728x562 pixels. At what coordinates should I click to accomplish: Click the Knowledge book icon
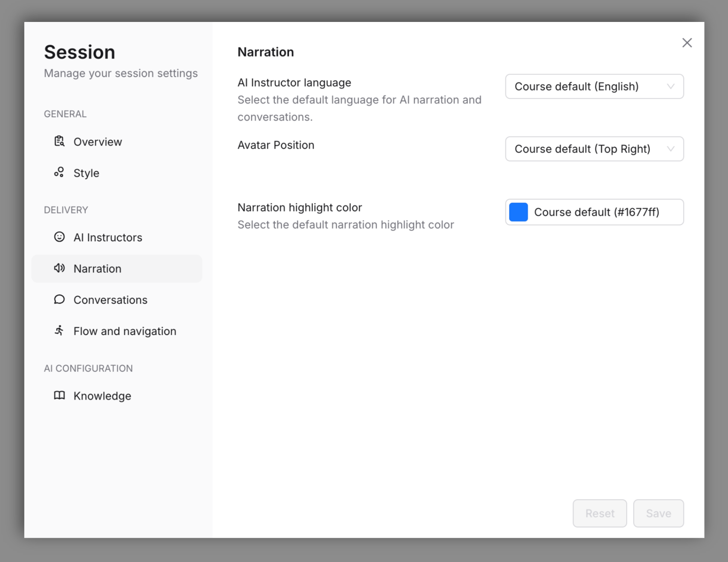point(59,395)
